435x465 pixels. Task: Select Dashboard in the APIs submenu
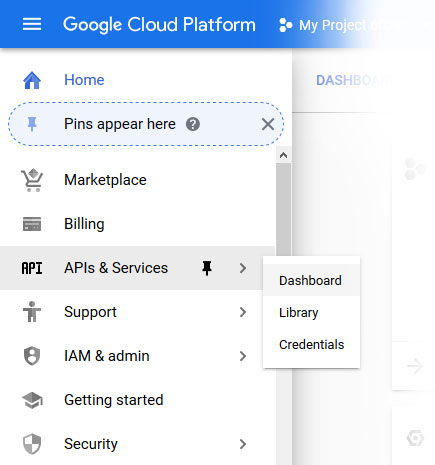311,280
